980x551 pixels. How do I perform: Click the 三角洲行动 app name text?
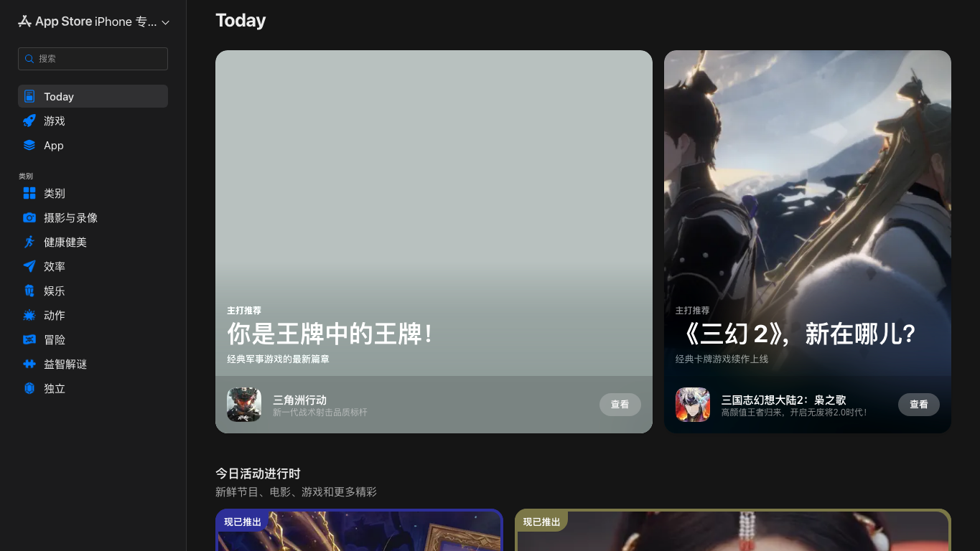tap(299, 400)
